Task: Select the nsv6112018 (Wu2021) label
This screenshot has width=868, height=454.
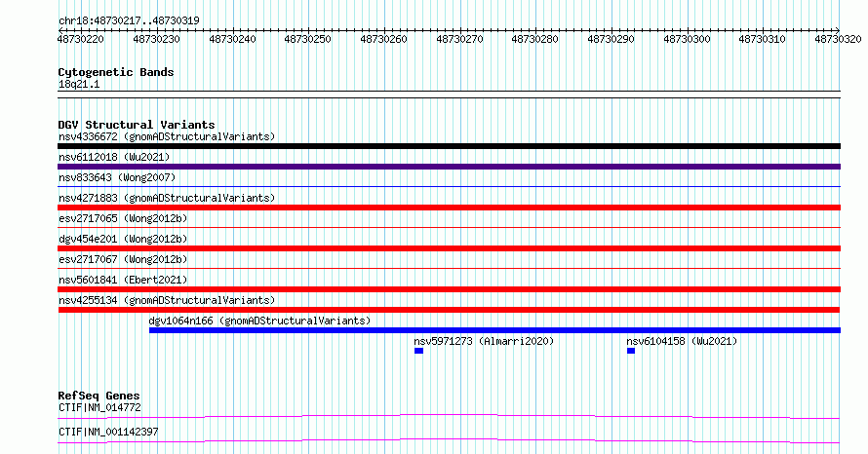Action: pyautogui.click(x=114, y=157)
